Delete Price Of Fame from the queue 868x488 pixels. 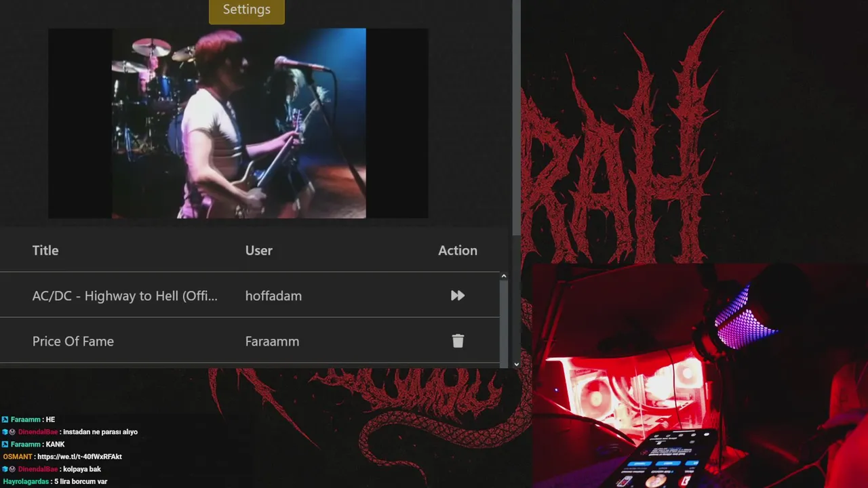coord(458,341)
